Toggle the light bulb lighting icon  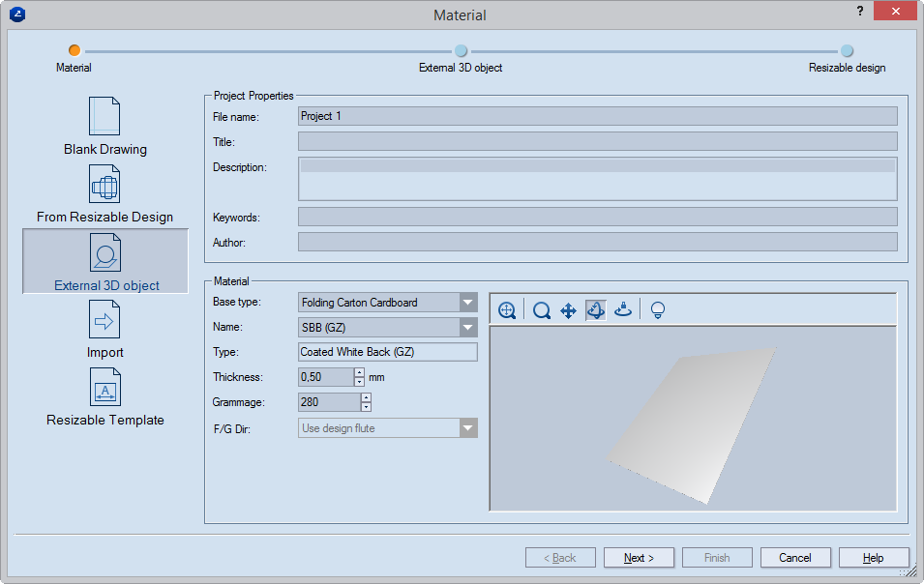pos(658,310)
